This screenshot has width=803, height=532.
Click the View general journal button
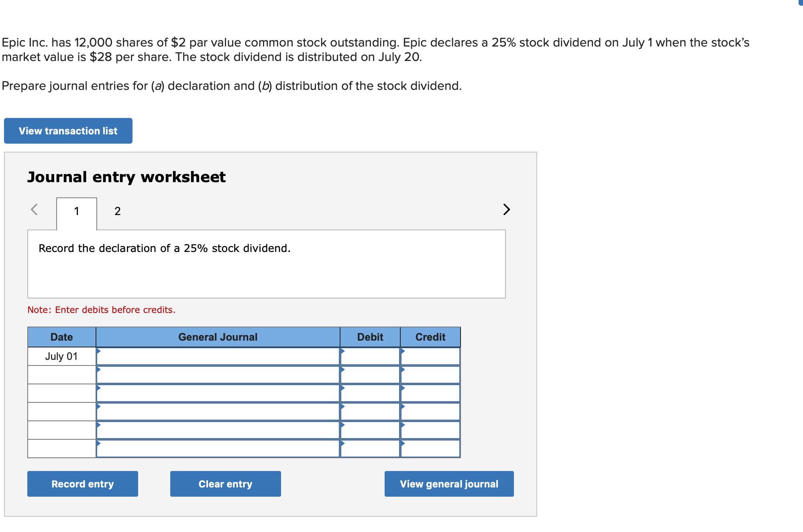448,483
